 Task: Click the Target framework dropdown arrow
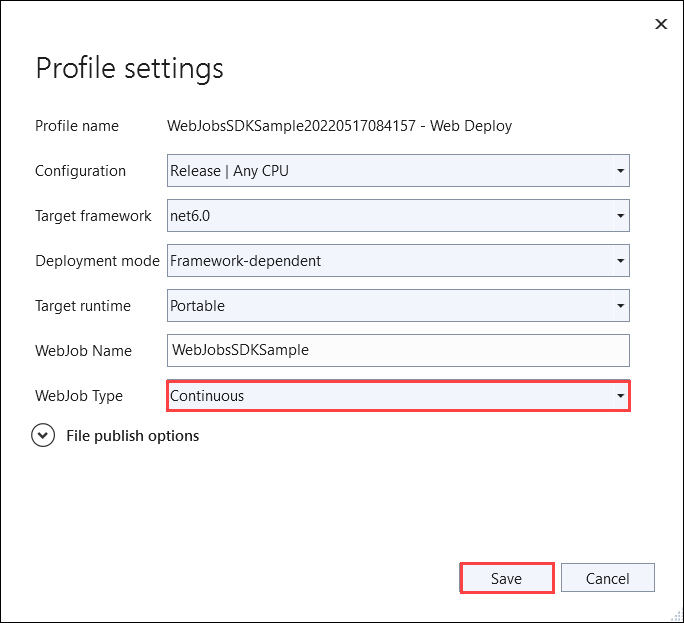point(621,216)
